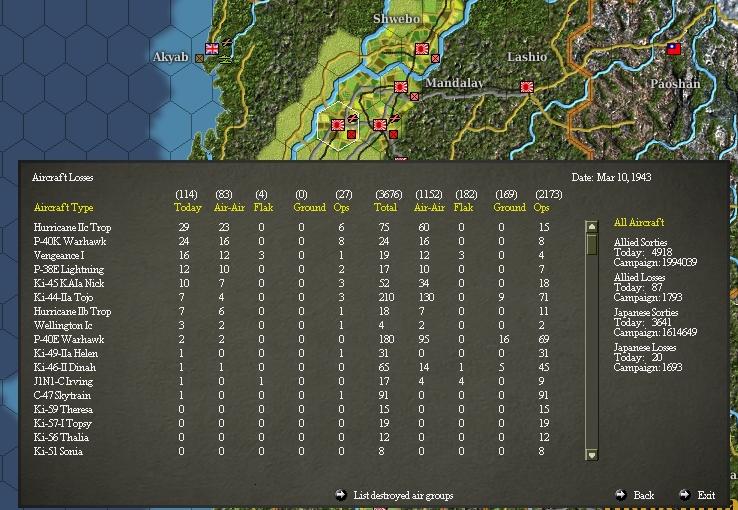The height and width of the screenshot is (510, 738).
Task: Click the Lashio city label on map
Action: (527, 57)
